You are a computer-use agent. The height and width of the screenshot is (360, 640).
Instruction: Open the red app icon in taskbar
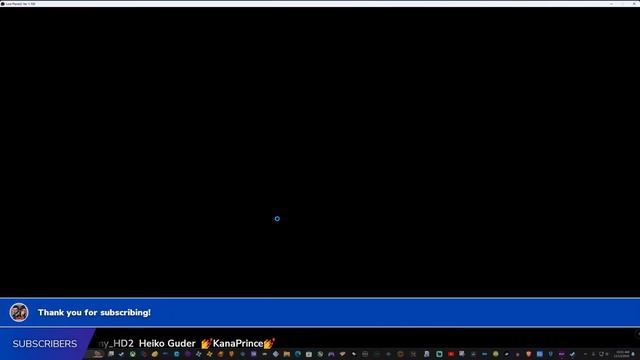coord(451,354)
